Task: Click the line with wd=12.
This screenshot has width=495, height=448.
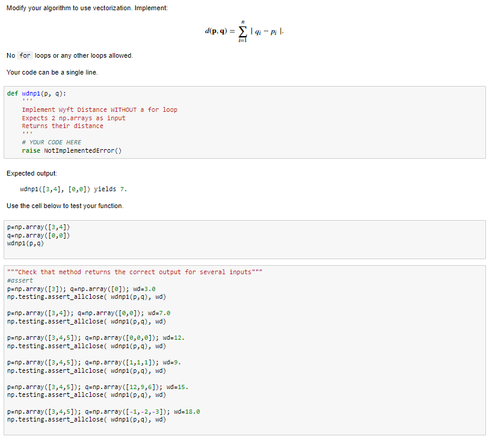Action: [96, 338]
